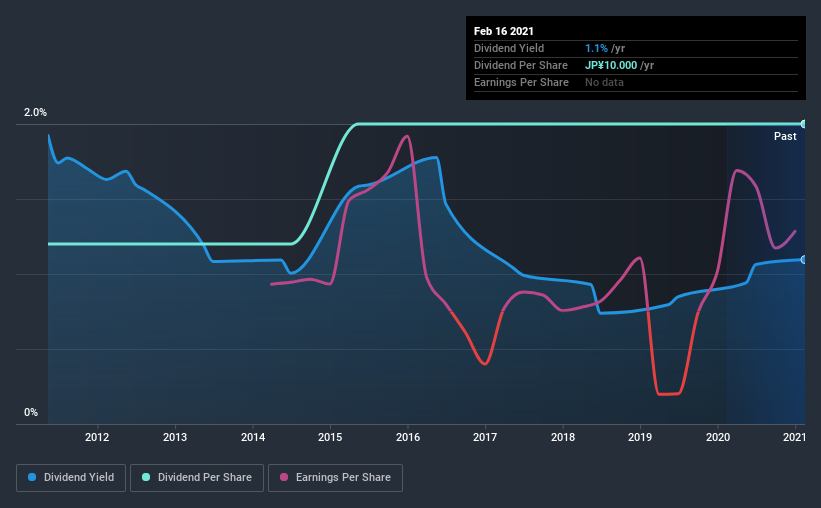Click the 2016 x-axis label
This screenshot has width=821, height=508.
point(408,437)
